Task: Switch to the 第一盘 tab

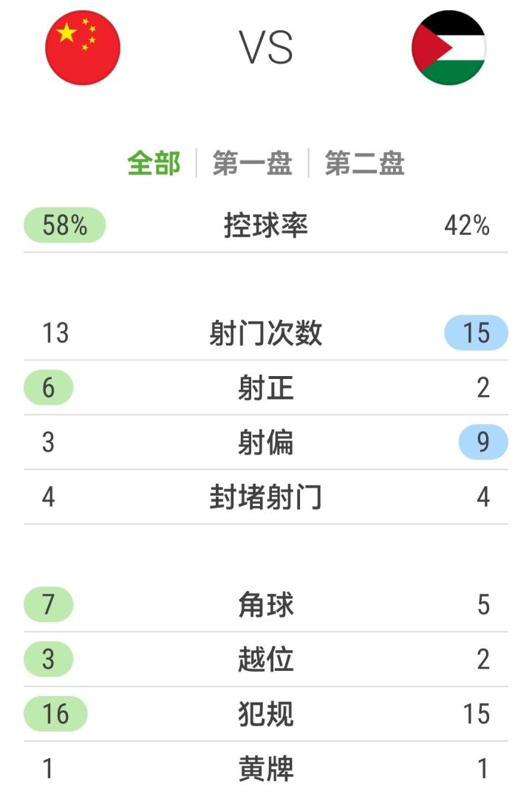Action: 252,163
